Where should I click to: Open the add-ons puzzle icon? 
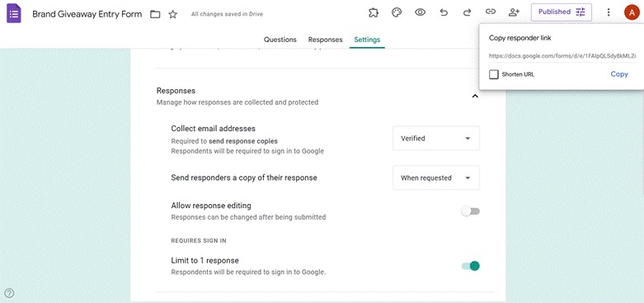373,12
